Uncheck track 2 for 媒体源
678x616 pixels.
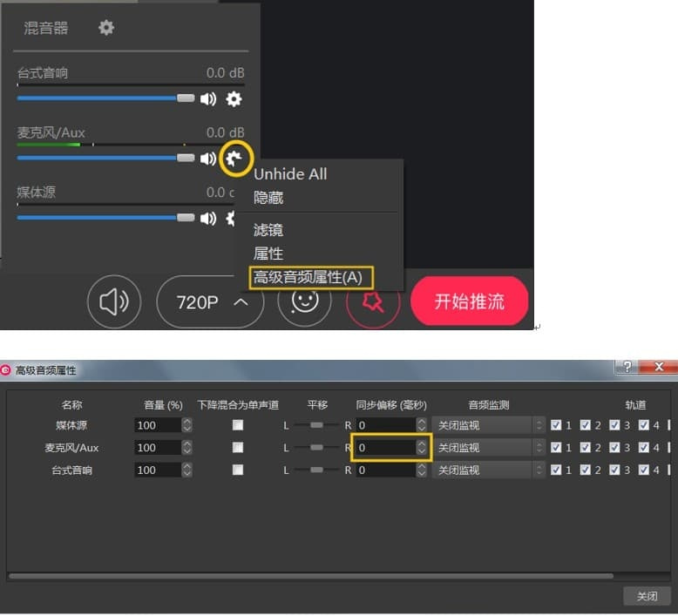coord(586,425)
